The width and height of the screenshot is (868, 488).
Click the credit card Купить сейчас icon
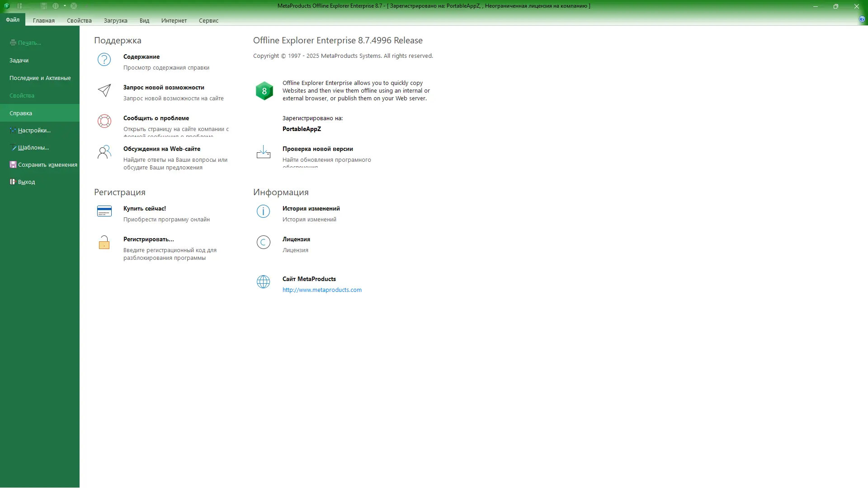pyautogui.click(x=104, y=211)
